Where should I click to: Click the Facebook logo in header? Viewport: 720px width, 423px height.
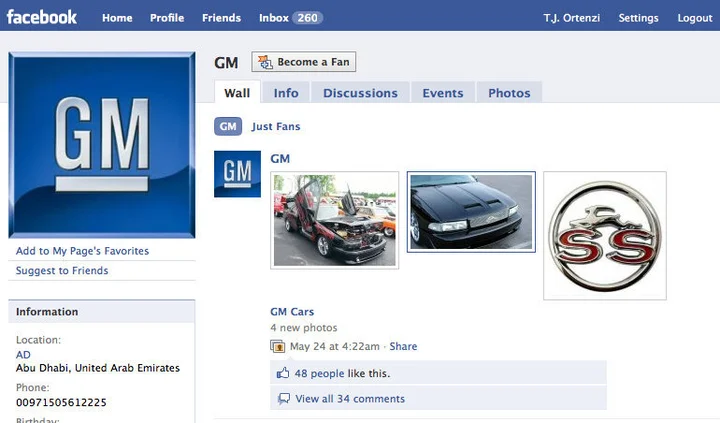tap(42, 17)
